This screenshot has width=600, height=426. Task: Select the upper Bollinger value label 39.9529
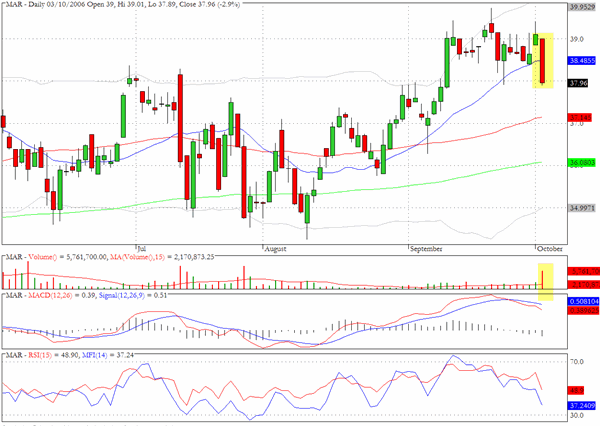pyautogui.click(x=582, y=7)
